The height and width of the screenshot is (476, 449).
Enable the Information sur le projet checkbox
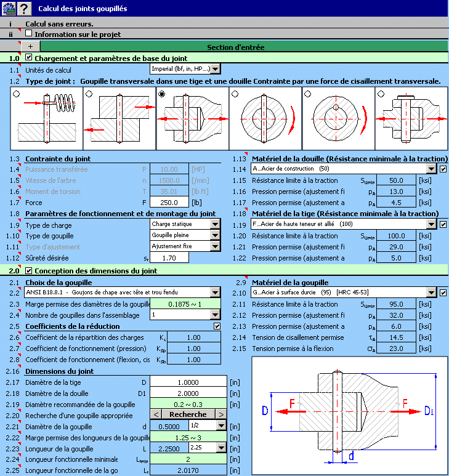[28, 33]
